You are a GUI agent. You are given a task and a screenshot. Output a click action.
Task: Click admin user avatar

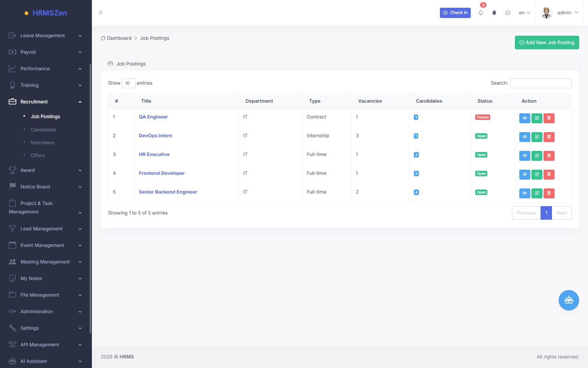coord(546,13)
